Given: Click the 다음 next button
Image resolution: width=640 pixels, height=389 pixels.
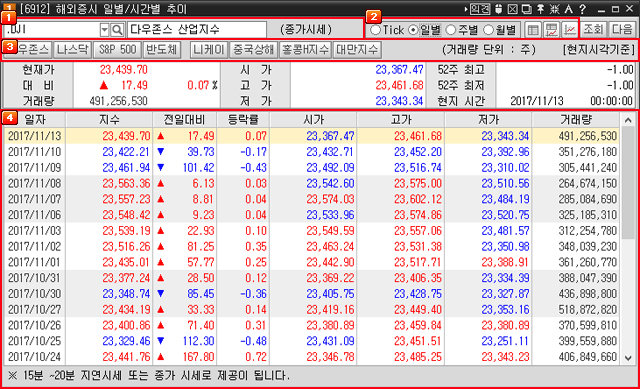Looking at the screenshot, I should [x=622, y=29].
